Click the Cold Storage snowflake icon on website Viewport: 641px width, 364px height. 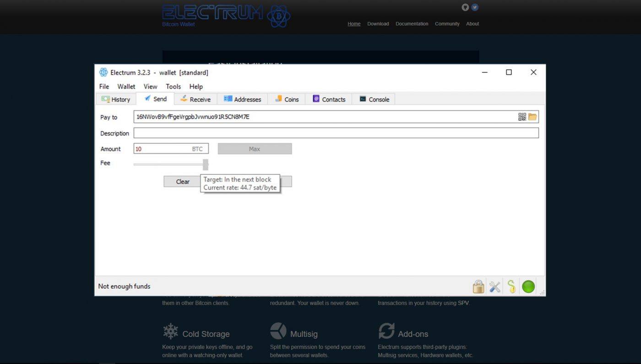[171, 331]
